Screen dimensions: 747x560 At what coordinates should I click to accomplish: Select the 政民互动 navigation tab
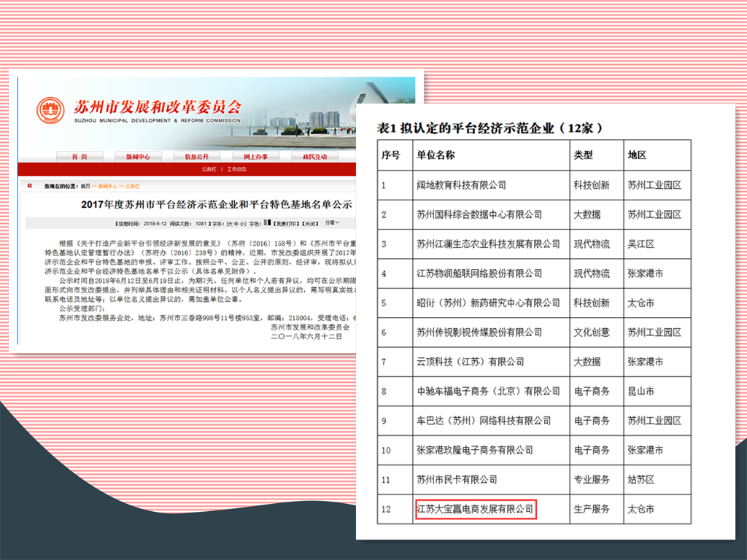tap(315, 157)
